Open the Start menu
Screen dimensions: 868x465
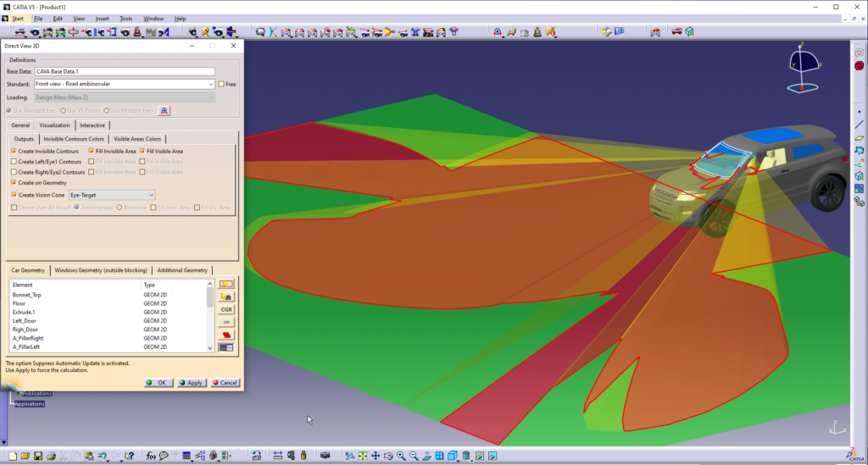[18, 19]
